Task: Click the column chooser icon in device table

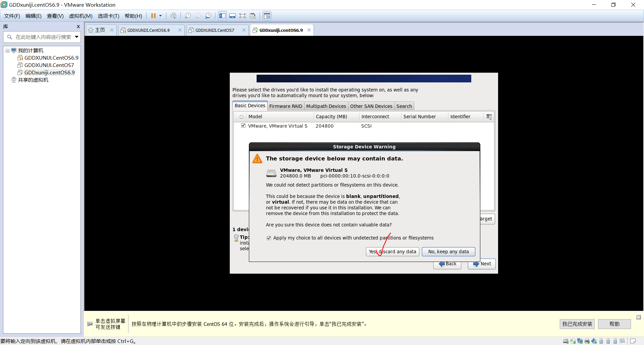Action: point(489,117)
